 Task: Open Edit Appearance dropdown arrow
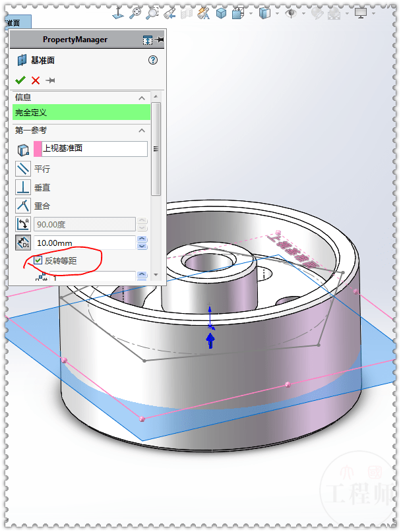pyautogui.click(x=303, y=14)
